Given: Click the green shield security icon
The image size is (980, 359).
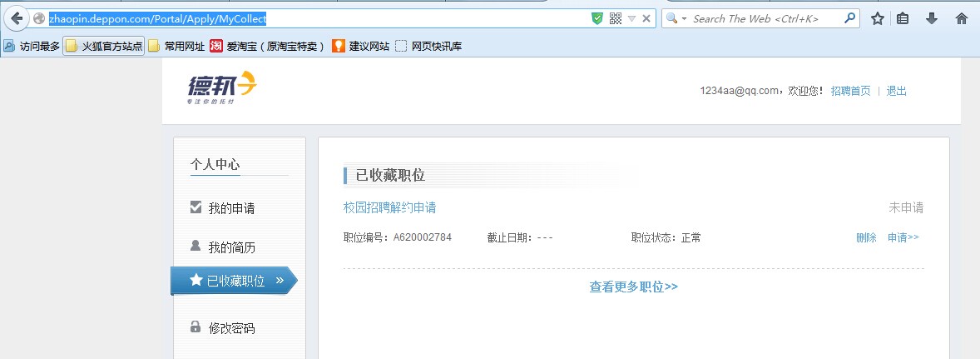Looking at the screenshot, I should (597, 19).
